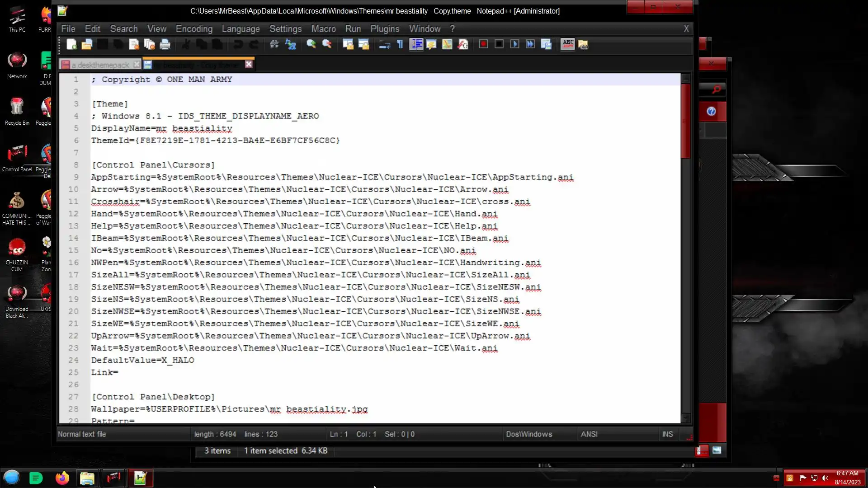This screenshot has width=868, height=488.
Task: Click the Find and Replace icon
Action: click(290, 44)
